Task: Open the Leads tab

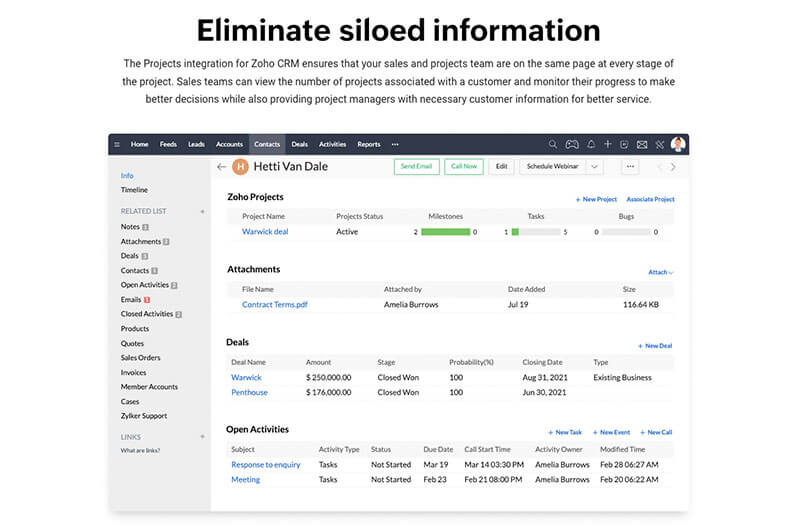Action: tap(196, 144)
